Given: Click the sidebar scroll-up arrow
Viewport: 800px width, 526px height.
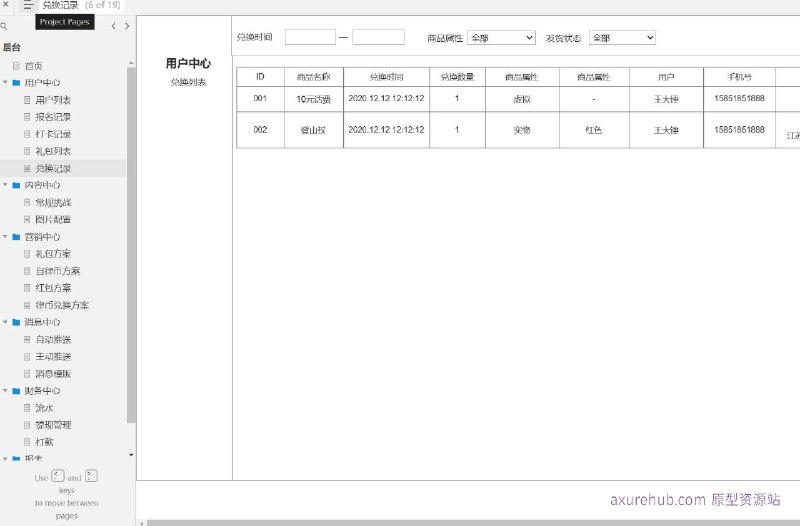Looking at the screenshot, I should click(x=131, y=63).
